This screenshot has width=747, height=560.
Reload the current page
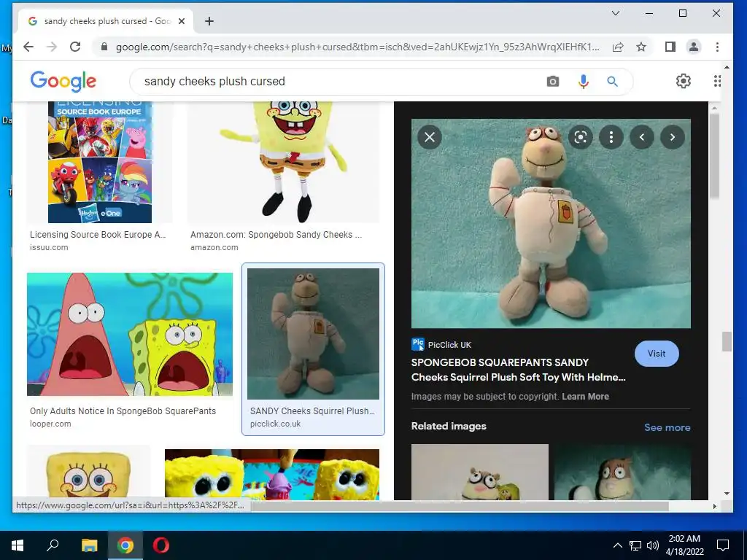point(75,47)
